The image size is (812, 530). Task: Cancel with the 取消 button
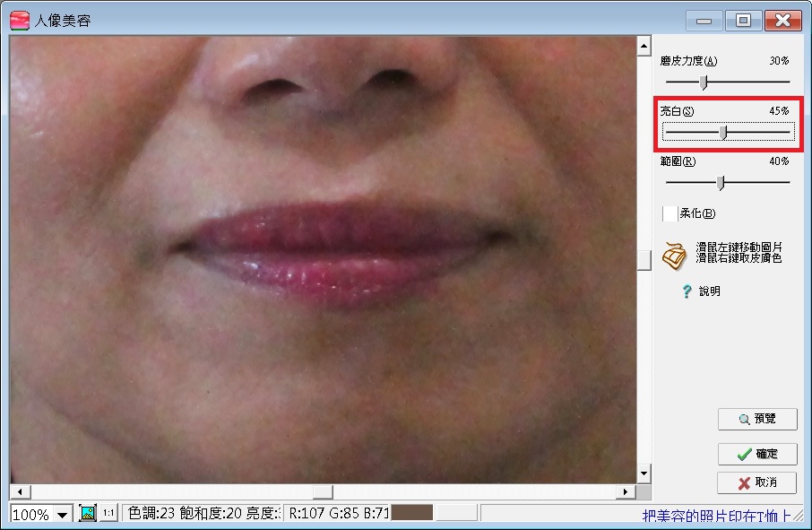click(757, 482)
